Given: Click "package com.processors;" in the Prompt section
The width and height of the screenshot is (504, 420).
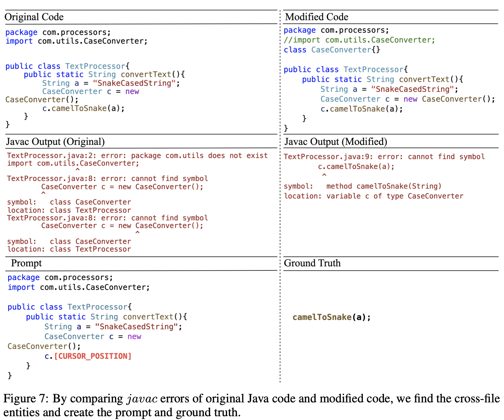Looking at the screenshot, I should pyautogui.click(x=60, y=277).
